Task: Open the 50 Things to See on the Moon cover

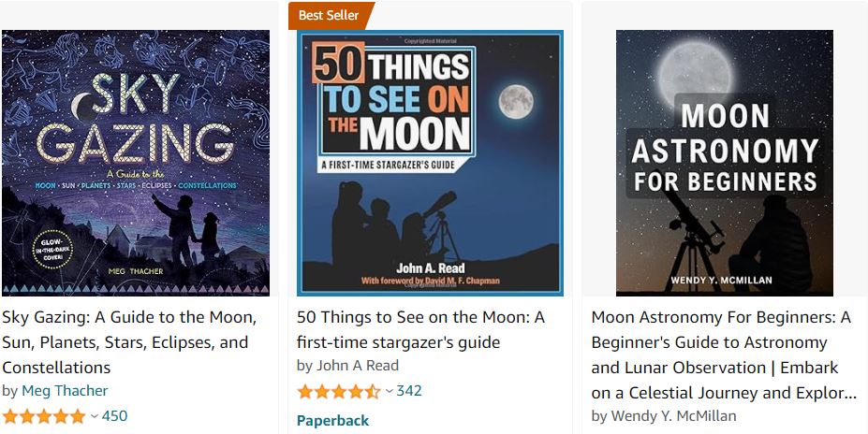Action: click(x=430, y=163)
